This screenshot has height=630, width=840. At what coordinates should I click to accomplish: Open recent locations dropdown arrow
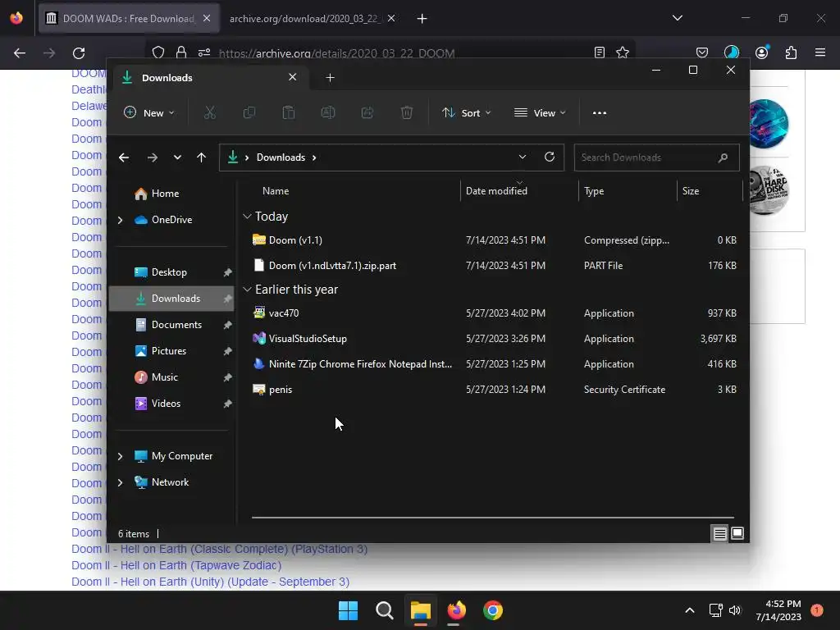177,157
